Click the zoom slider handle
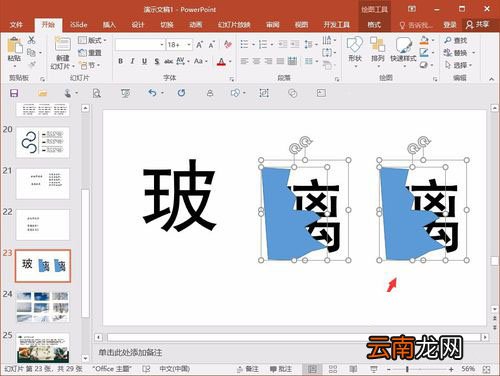The height and width of the screenshot is (376, 500). (407, 369)
